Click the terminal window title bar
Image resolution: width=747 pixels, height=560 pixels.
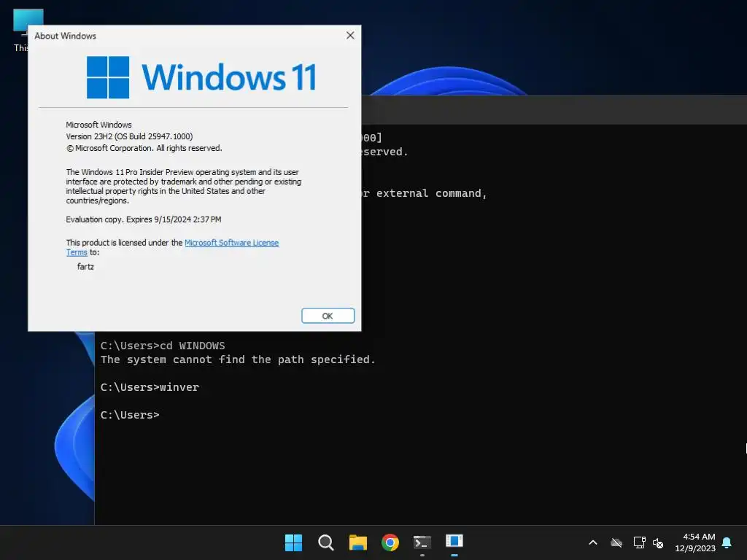(554, 109)
